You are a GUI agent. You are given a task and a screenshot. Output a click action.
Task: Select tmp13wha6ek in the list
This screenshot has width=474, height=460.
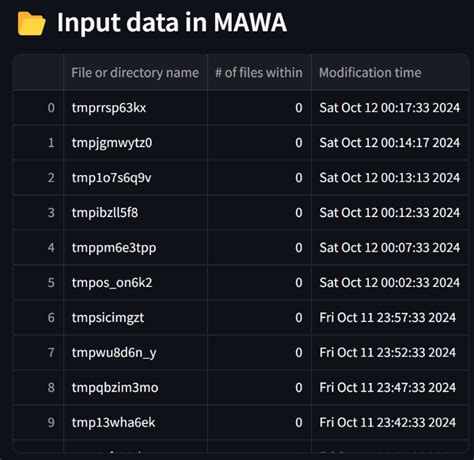(135, 423)
